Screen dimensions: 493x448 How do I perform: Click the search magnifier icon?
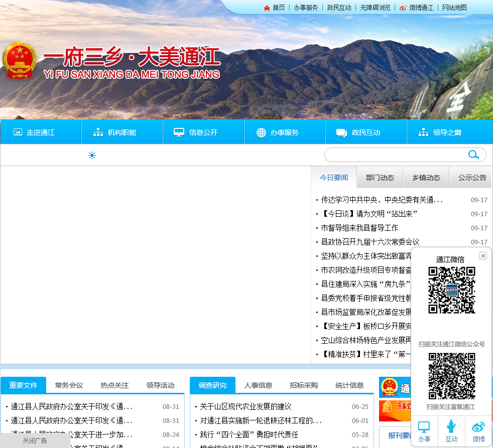473,155
